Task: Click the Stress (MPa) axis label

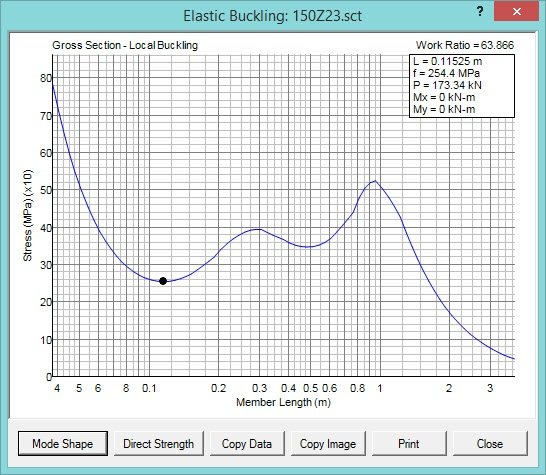Action: coord(27,215)
